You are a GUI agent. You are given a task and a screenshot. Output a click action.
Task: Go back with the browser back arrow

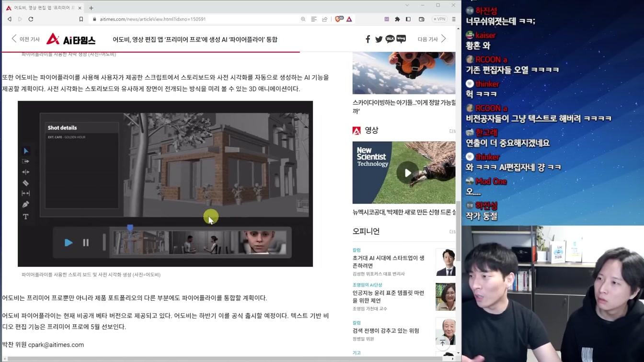(10, 19)
